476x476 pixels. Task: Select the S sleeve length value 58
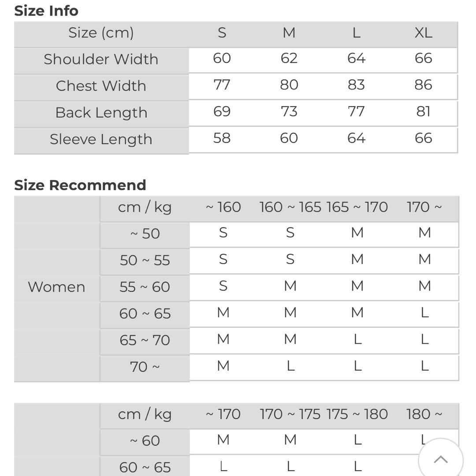[222, 138]
